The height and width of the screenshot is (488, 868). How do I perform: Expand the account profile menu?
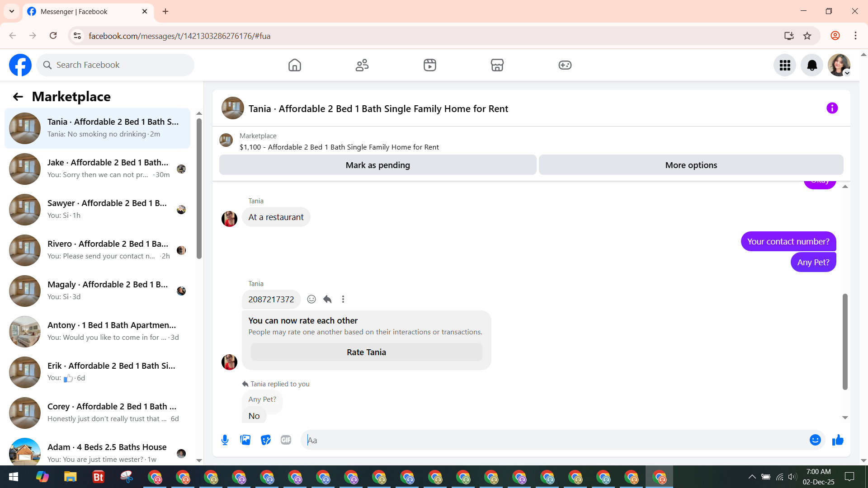(x=839, y=66)
